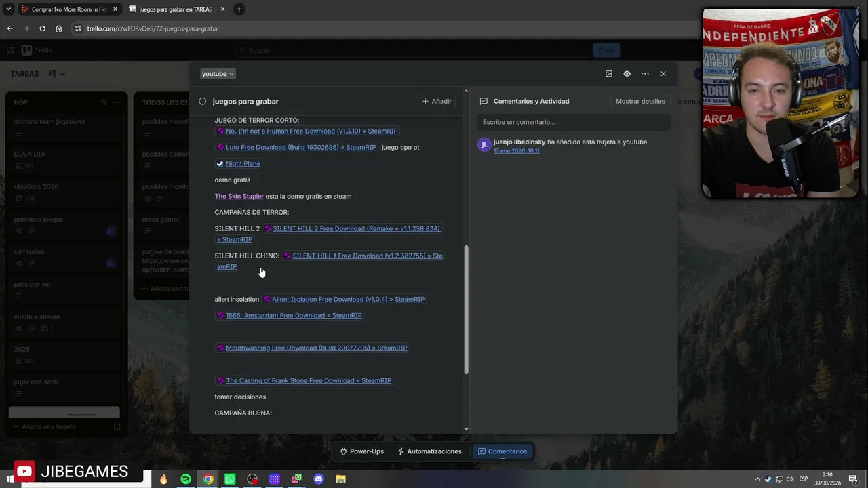
Task: Open Automatizaciones from the bottom bar
Action: click(x=429, y=451)
